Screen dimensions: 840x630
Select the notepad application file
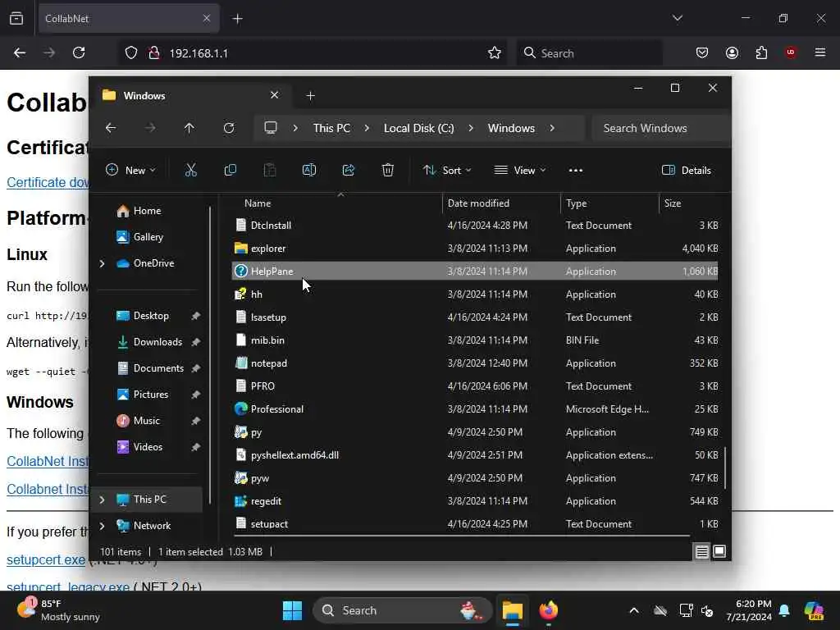click(475, 363)
